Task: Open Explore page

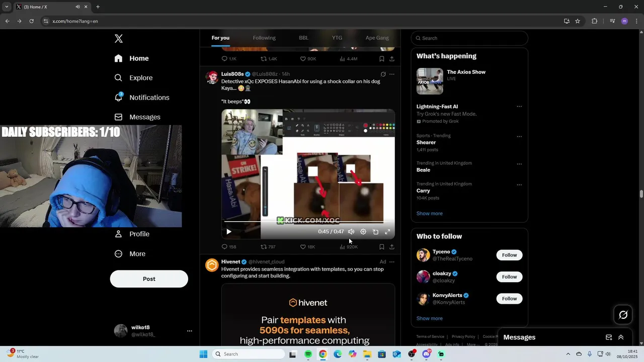Action: pyautogui.click(x=133, y=78)
